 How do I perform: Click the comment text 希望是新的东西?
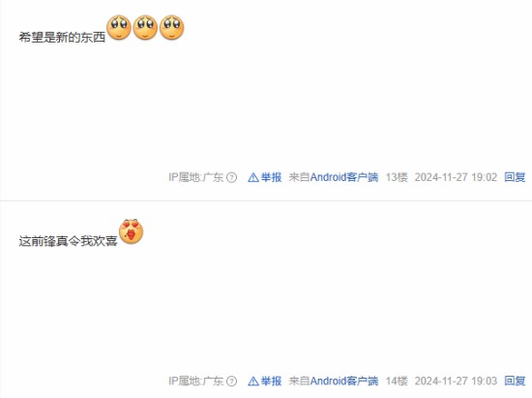[62, 37]
